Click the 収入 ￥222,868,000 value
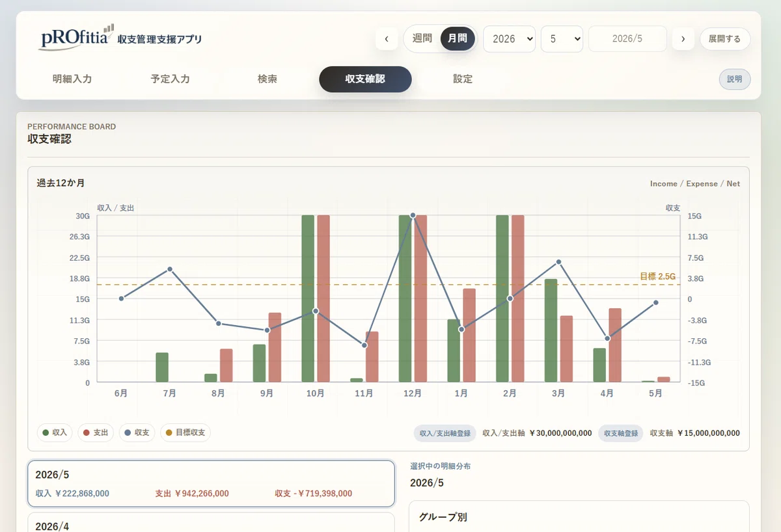The height and width of the screenshot is (532, 781). click(72, 494)
